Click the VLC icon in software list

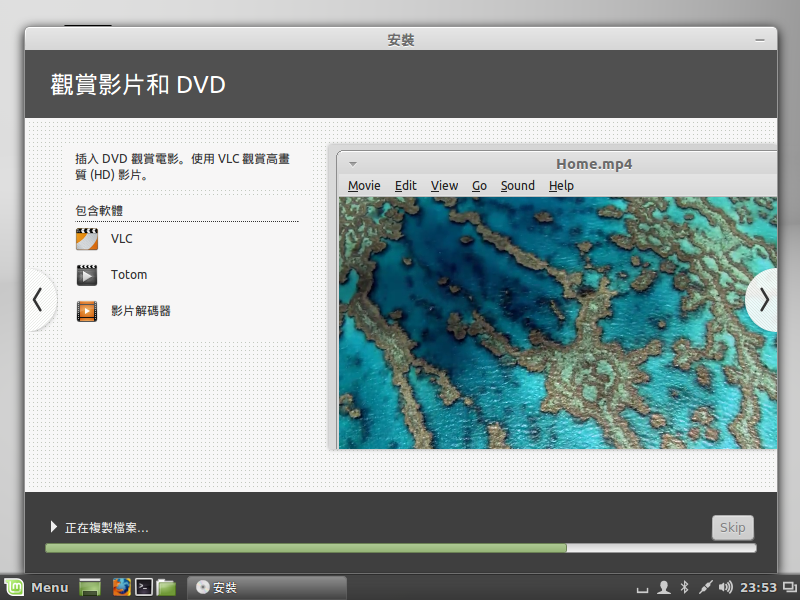(x=88, y=239)
